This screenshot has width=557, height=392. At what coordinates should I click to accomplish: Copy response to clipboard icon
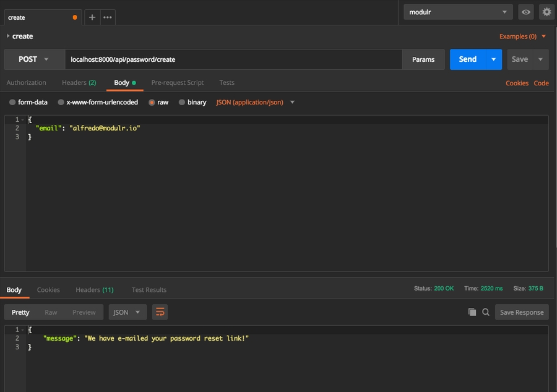(x=472, y=312)
